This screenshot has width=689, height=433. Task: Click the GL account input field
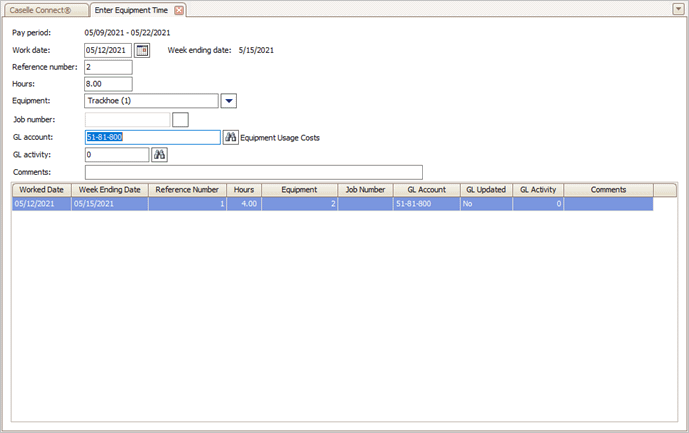click(152, 137)
